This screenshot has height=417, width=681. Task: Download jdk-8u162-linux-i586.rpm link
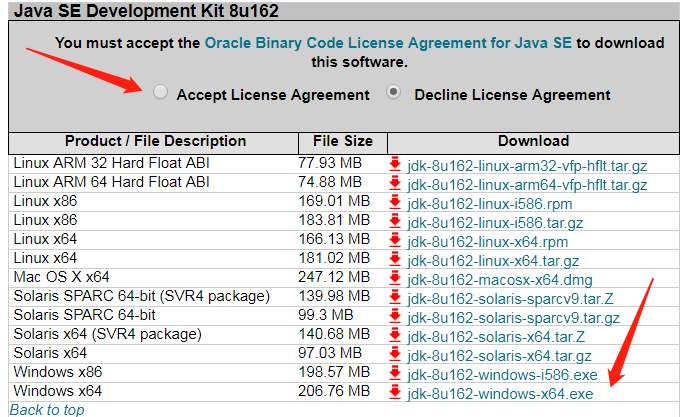[x=489, y=204]
